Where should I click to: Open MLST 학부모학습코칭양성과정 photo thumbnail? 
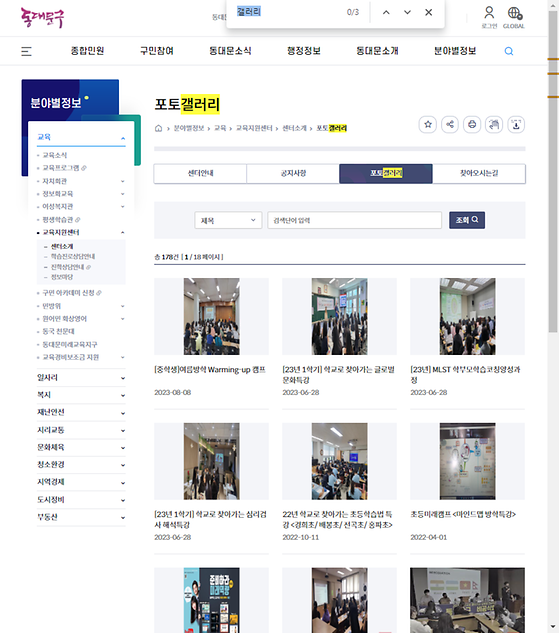[467, 316]
